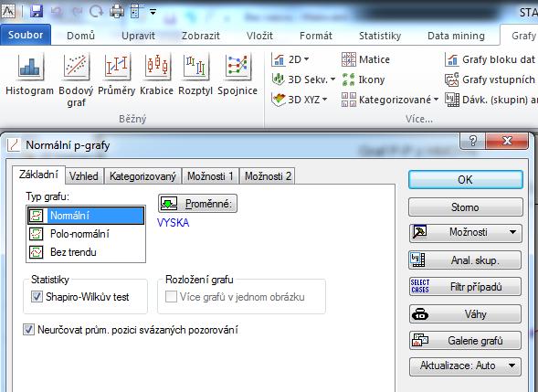Click the Storno button

pyautogui.click(x=465, y=207)
